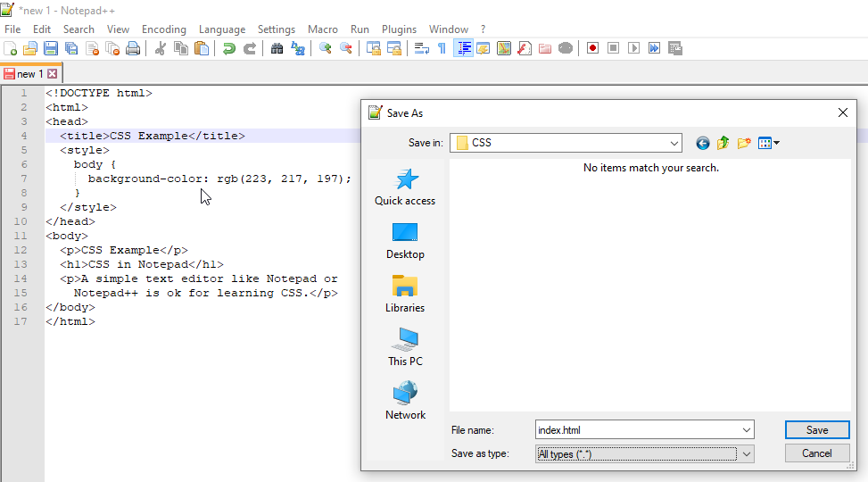Open the Run menu
This screenshot has width=868, height=482.
pos(360,29)
